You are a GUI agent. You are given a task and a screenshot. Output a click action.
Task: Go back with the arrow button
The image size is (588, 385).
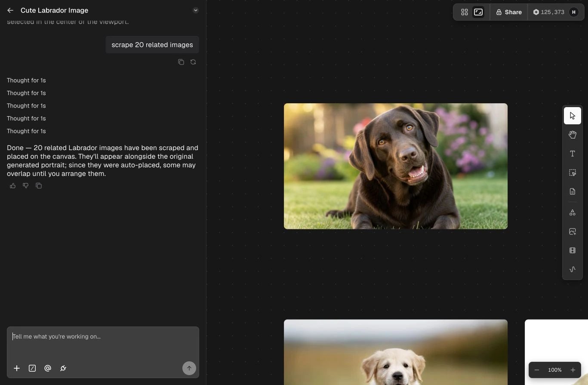tap(10, 10)
